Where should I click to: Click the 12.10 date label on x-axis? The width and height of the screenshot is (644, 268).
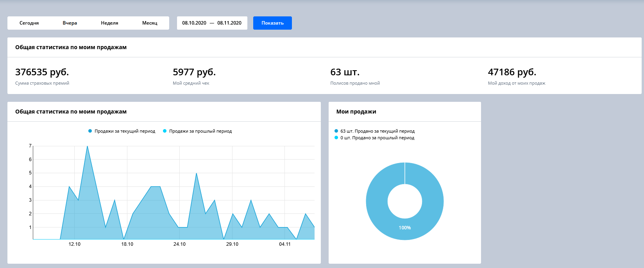pyautogui.click(x=74, y=244)
